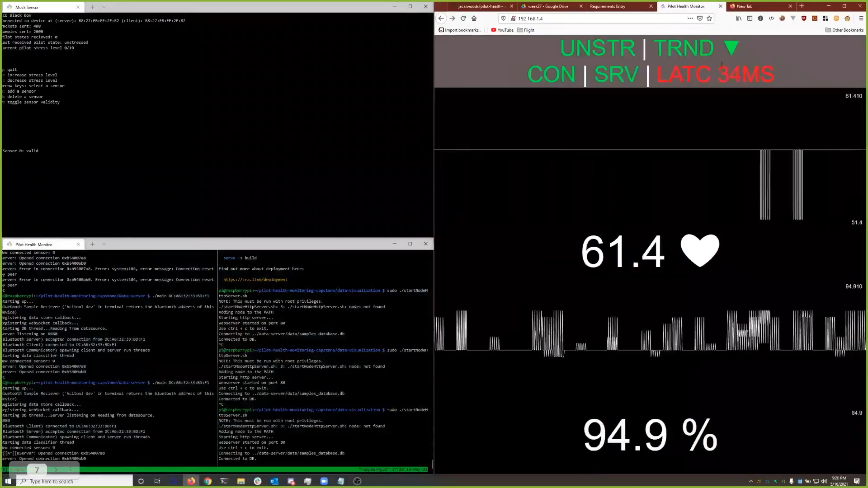Open the page actions three-dot menu
This screenshot has width=868, height=488.
tap(690, 19)
